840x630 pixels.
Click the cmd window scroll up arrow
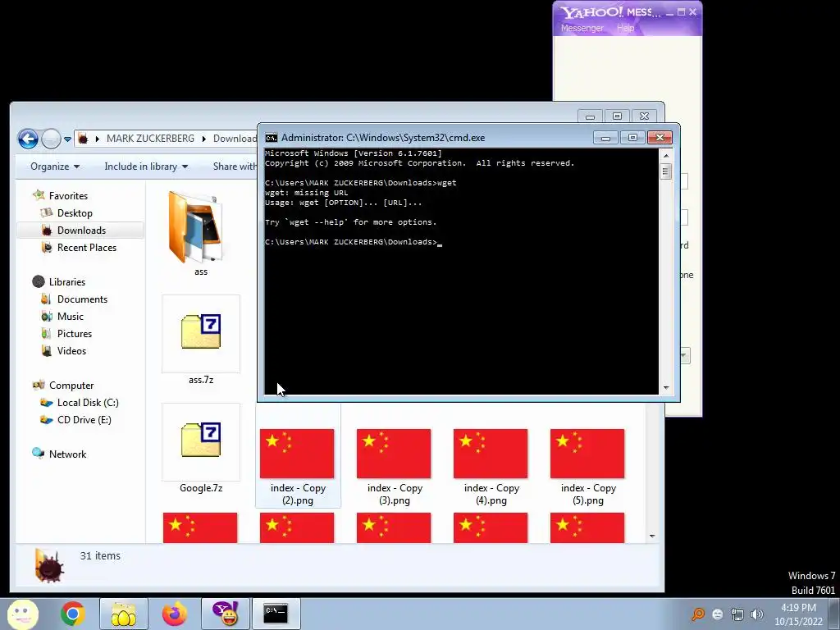tap(666, 156)
